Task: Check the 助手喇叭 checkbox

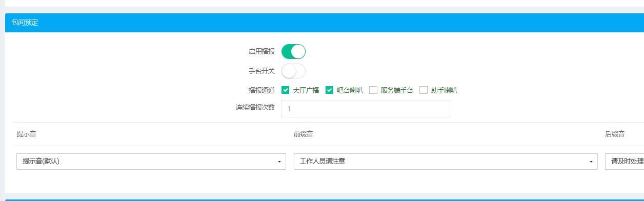Action: coord(424,90)
